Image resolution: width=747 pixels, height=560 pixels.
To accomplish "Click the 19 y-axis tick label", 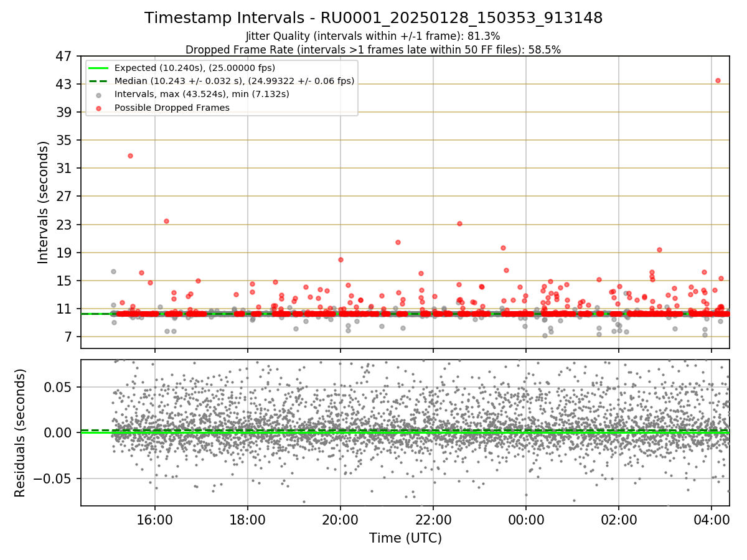I will click(x=64, y=253).
